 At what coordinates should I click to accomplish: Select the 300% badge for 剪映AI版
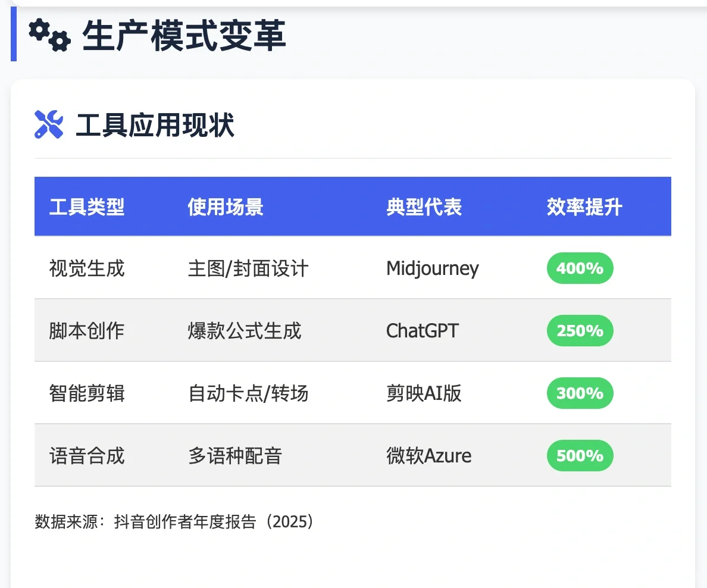point(580,393)
